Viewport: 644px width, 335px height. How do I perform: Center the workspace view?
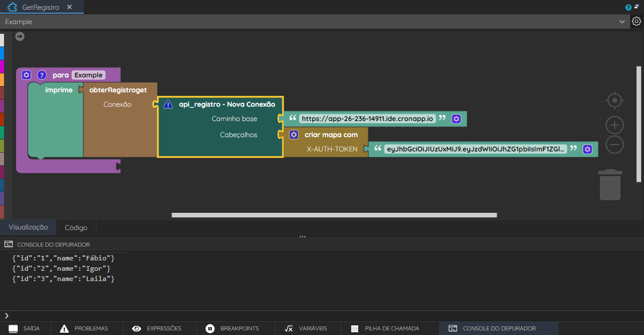(x=614, y=100)
